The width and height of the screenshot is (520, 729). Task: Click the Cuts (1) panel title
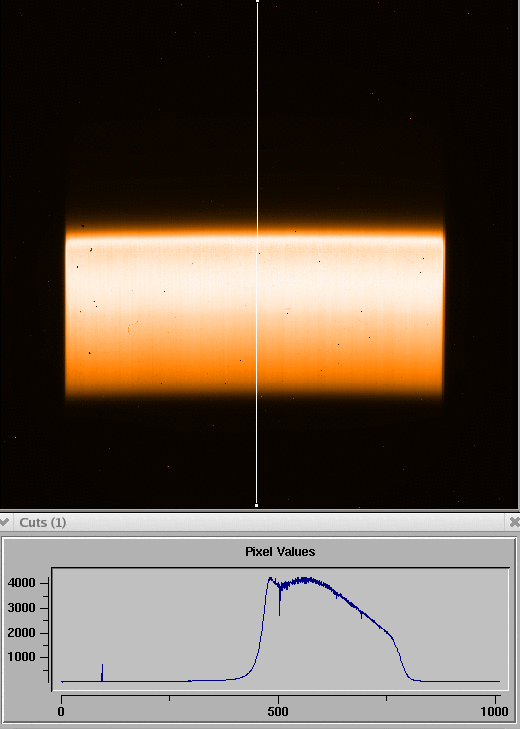(43, 523)
